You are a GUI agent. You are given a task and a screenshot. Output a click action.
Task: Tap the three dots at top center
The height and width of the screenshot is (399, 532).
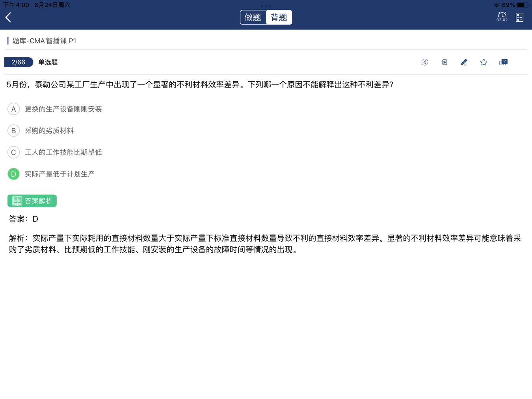coord(266,6)
